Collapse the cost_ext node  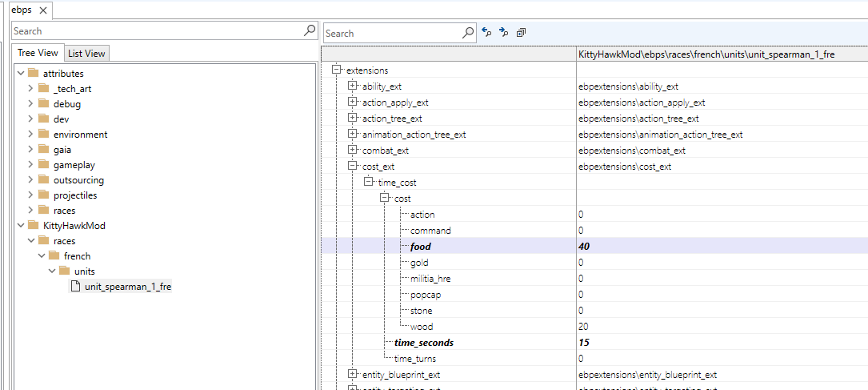tap(352, 166)
